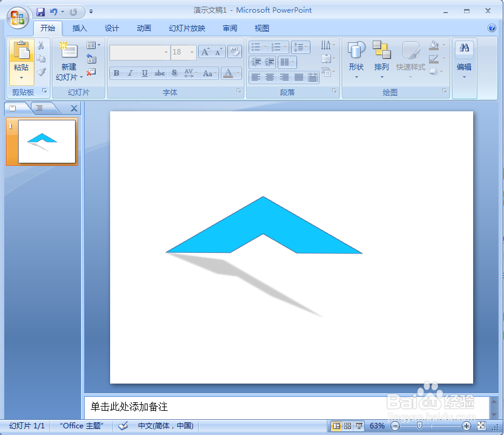Center the text alignment

click(270, 77)
